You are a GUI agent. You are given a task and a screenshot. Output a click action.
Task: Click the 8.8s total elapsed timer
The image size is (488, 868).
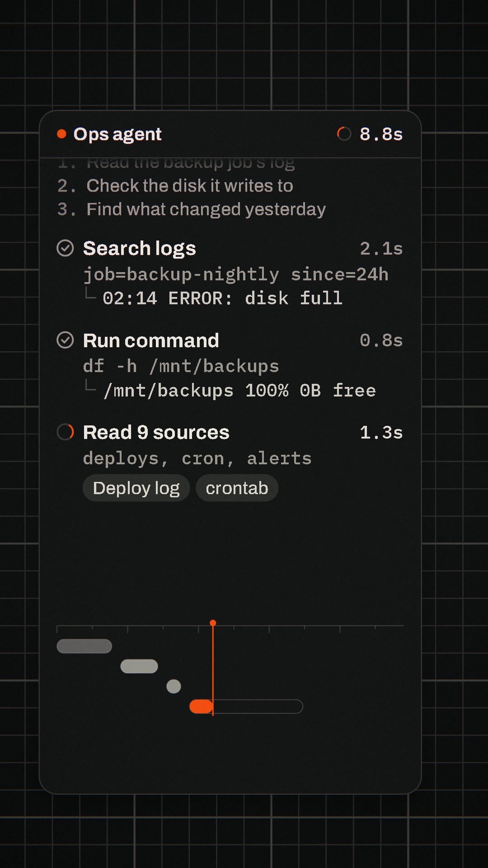[381, 134]
